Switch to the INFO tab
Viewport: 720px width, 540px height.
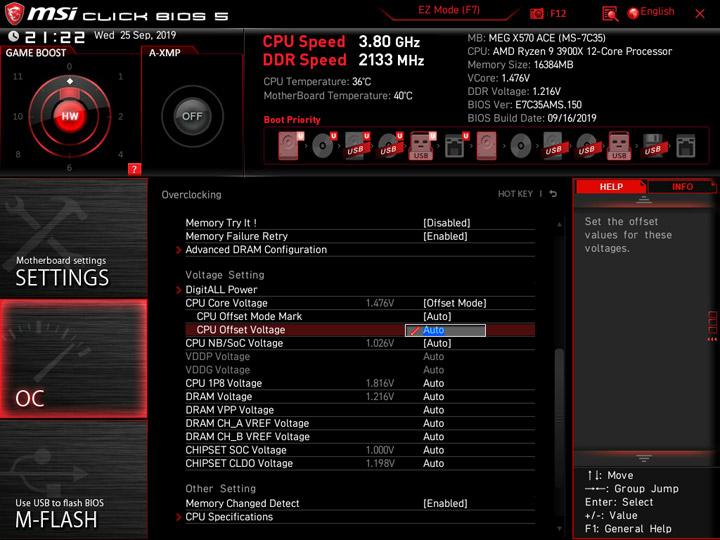[x=682, y=186]
